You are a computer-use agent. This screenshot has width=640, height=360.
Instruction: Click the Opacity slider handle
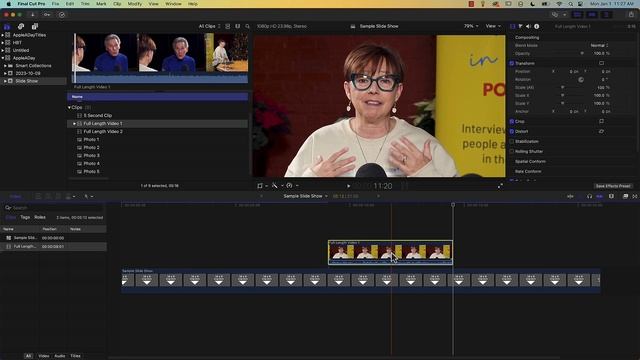coord(582,53)
